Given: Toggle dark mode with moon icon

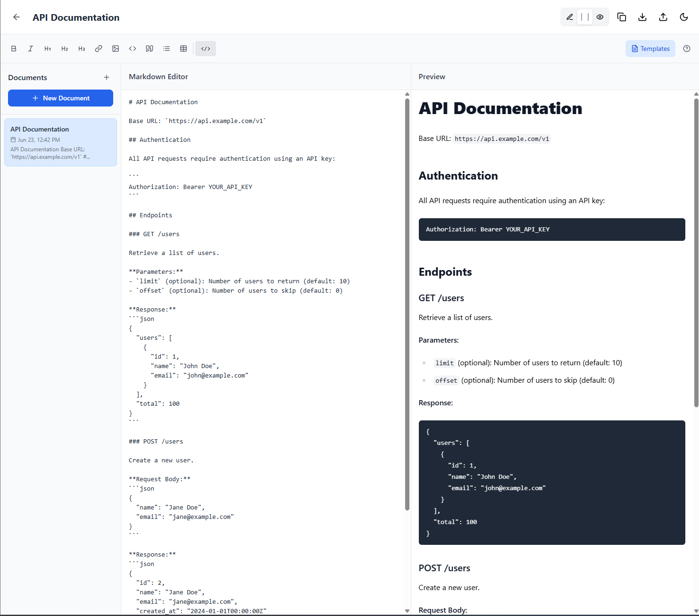Looking at the screenshot, I should [684, 17].
